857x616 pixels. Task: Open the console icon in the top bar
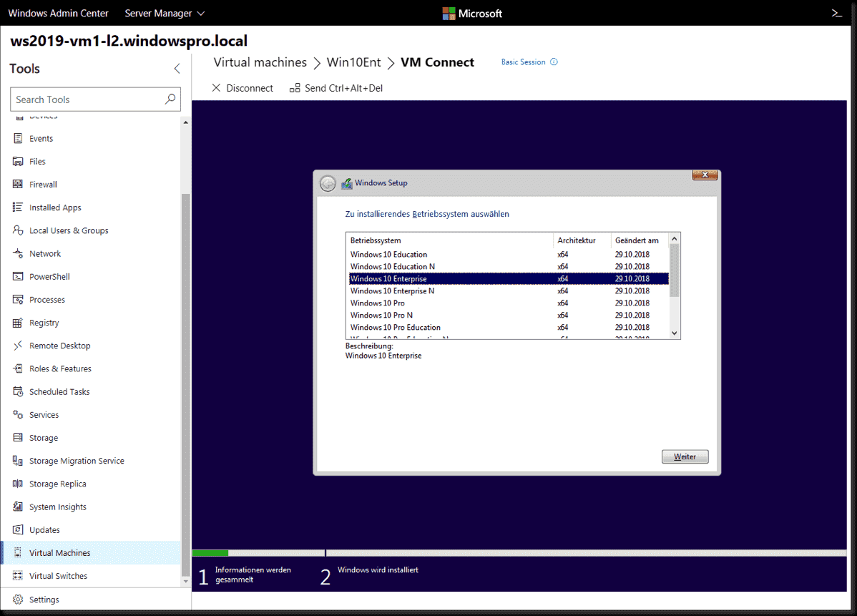pos(836,12)
